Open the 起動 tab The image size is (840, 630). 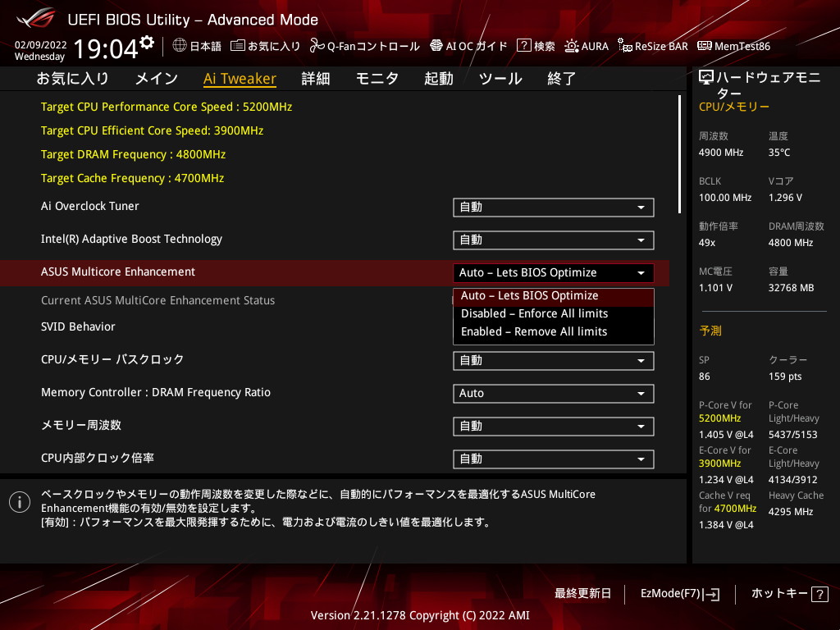439,79
